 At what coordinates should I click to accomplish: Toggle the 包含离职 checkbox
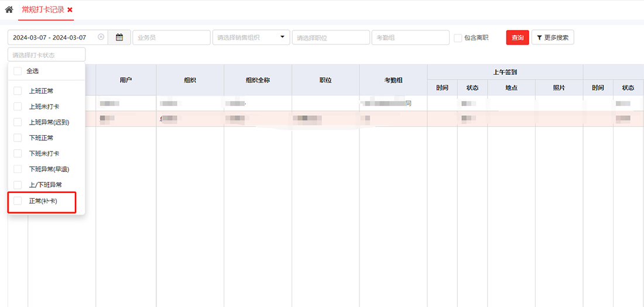coord(458,38)
